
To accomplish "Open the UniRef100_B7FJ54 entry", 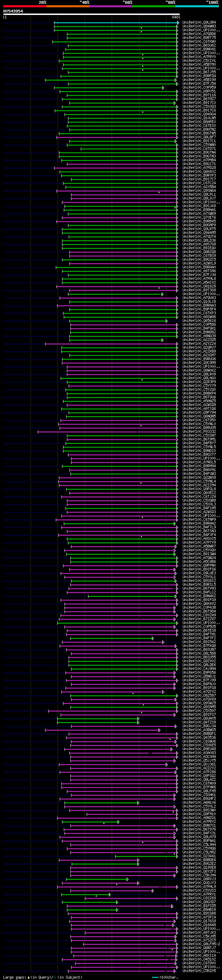I will pyautogui.click(x=199, y=83).
